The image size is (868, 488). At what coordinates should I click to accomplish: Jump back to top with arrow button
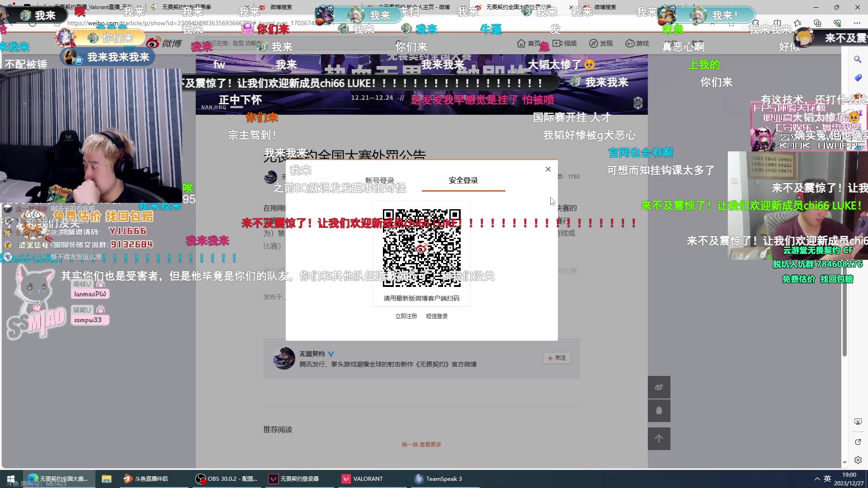coord(659,438)
